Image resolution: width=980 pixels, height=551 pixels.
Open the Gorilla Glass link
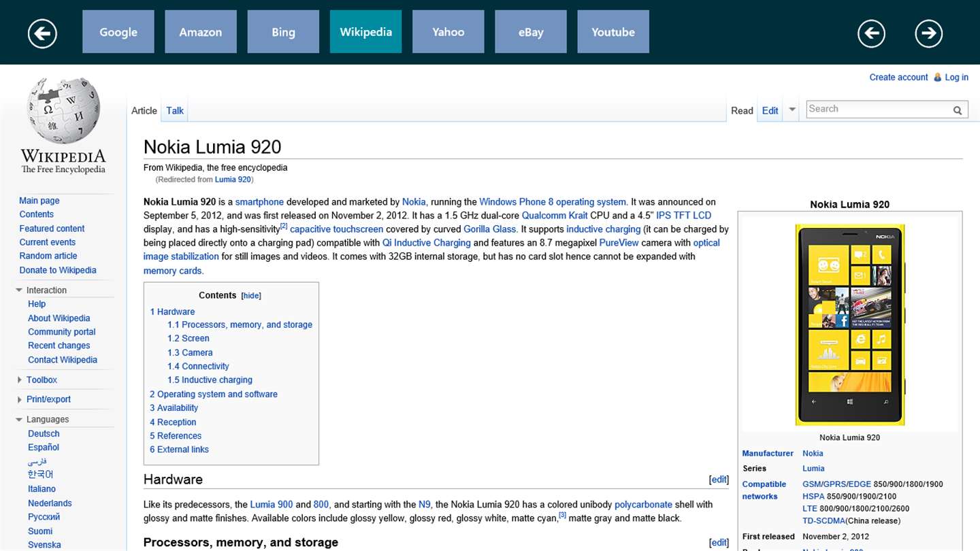pyautogui.click(x=490, y=229)
